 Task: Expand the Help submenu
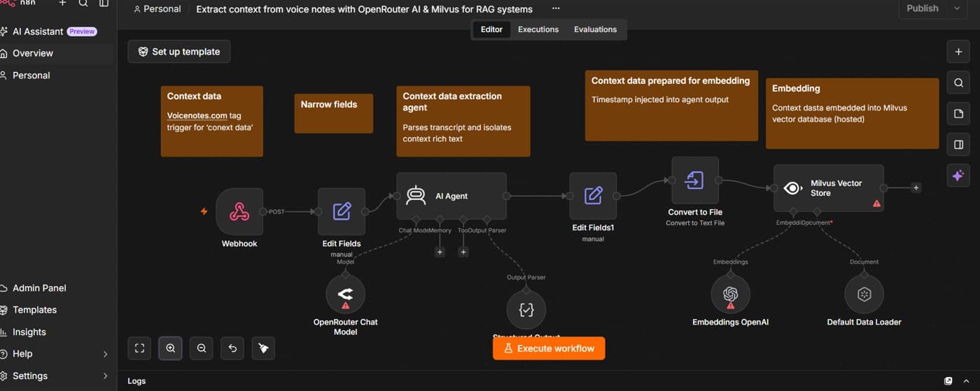point(106,354)
